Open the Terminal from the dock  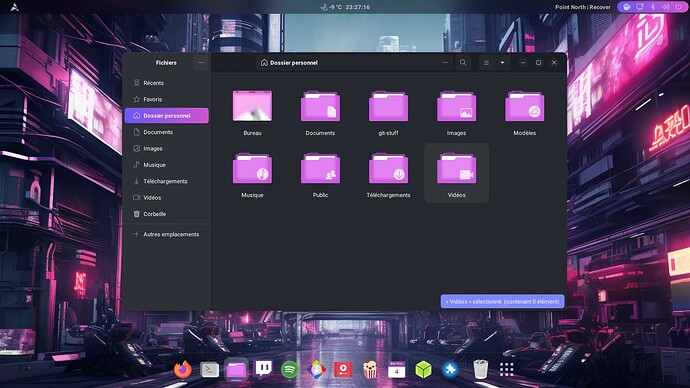click(x=209, y=370)
